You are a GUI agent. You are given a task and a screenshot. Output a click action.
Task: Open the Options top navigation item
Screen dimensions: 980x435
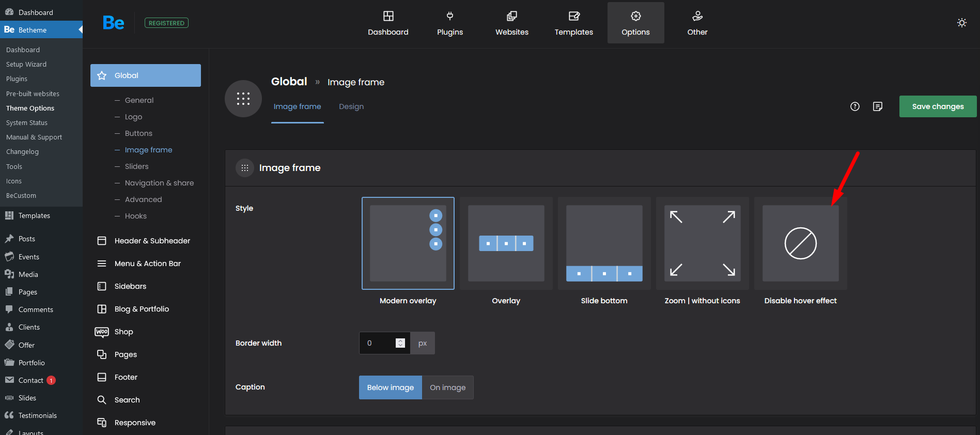click(635, 23)
